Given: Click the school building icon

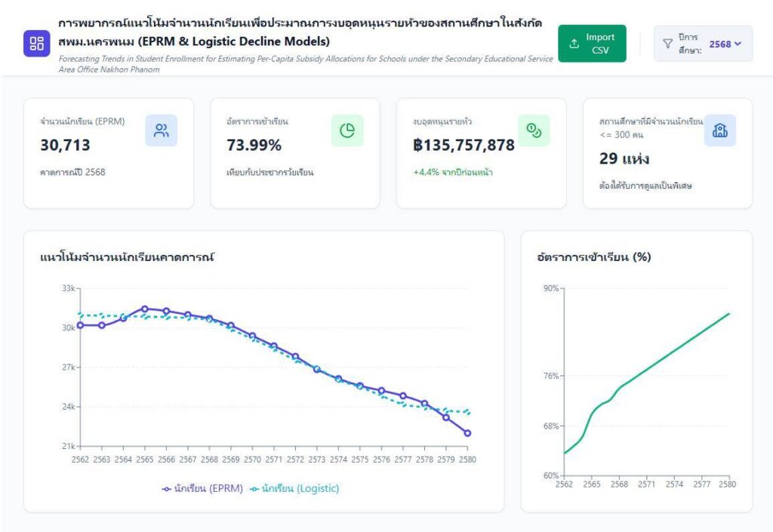Looking at the screenshot, I should (720, 131).
